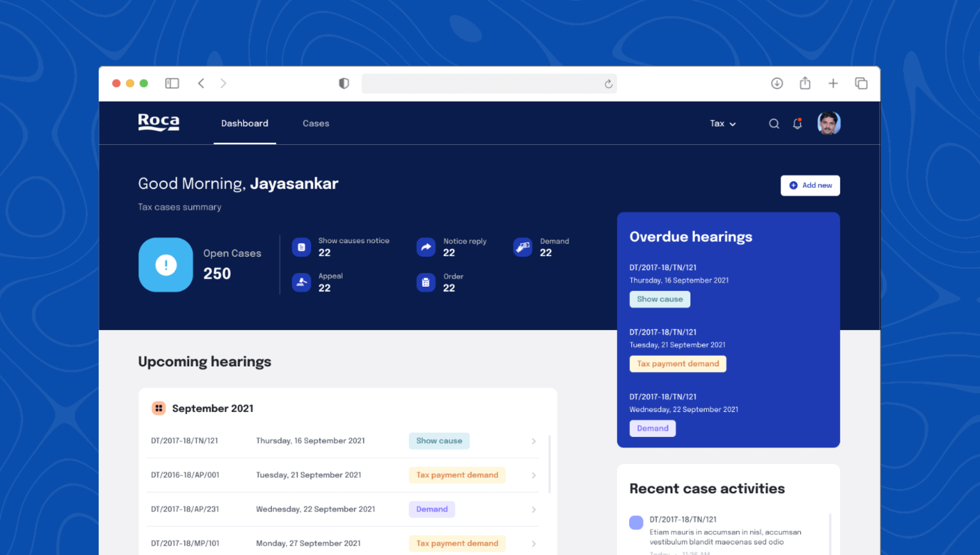Open notifications bell icon
Screen dimensions: 980x555
coord(797,124)
